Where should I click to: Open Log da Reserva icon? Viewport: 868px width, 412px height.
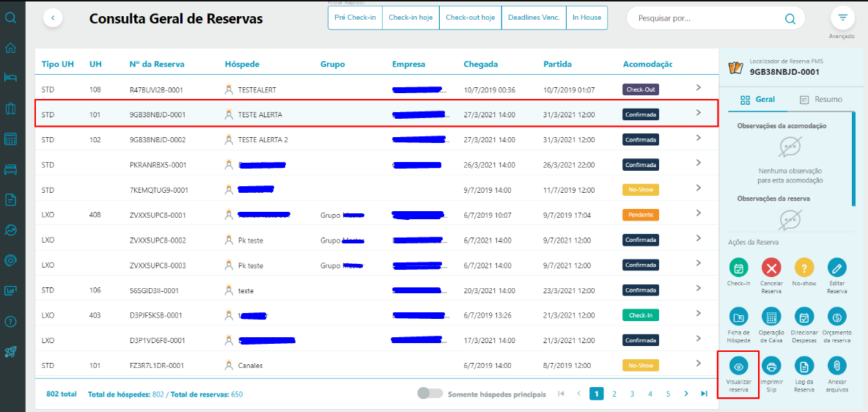[804, 366]
